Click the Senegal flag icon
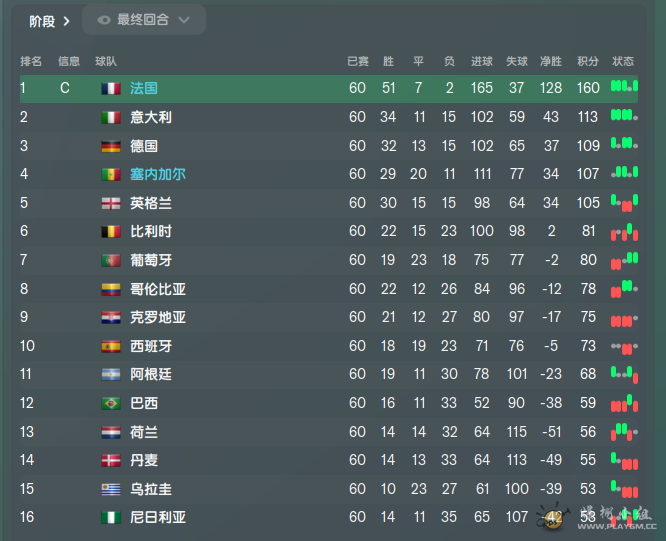The height and width of the screenshot is (541, 666). (111, 174)
